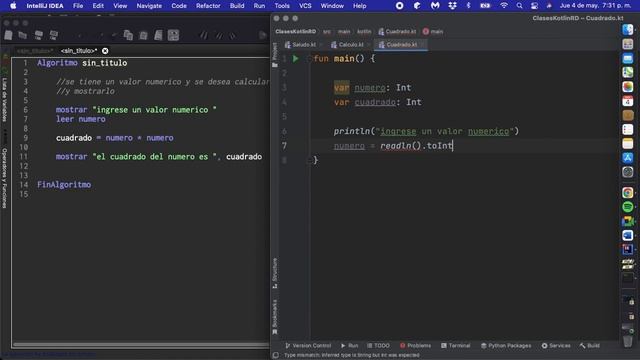The height and width of the screenshot is (360, 640).
Task: Click the type mismatch status bar message
Action: pyautogui.click(x=351, y=355)
